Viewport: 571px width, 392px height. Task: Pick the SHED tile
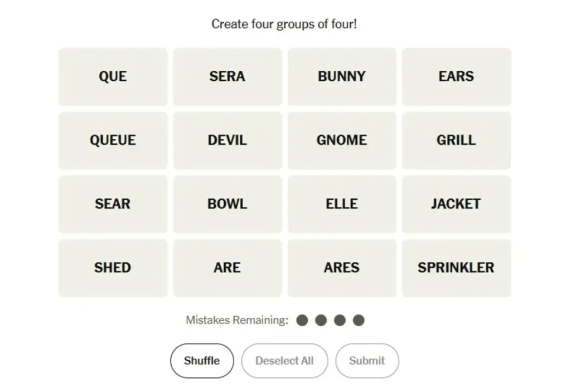[113, 268]
